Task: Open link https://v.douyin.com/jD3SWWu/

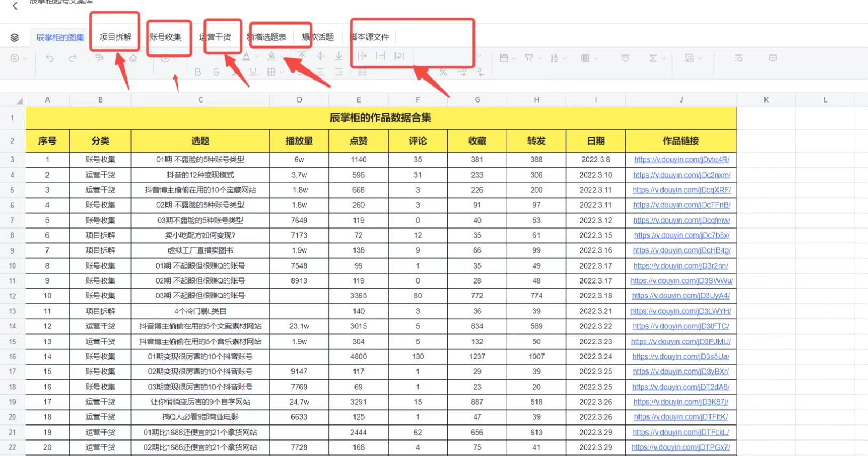Action: tap(682, 281)
